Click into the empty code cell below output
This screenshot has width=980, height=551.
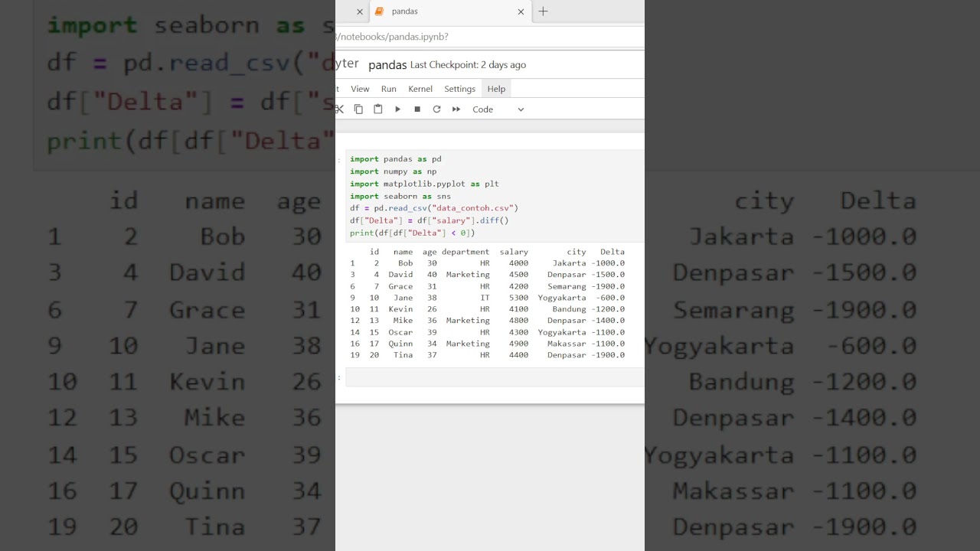click(x=494, y=377)
